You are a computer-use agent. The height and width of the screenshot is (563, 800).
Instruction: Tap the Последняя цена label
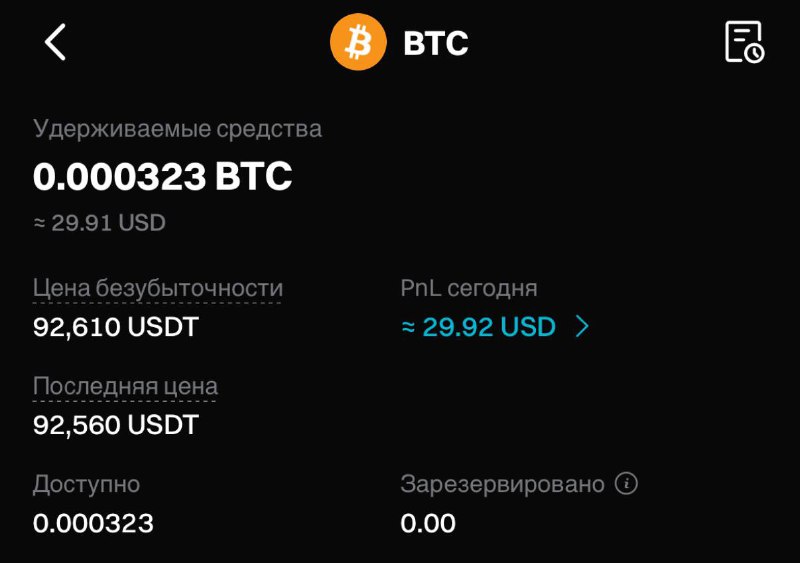coord(125,386)
